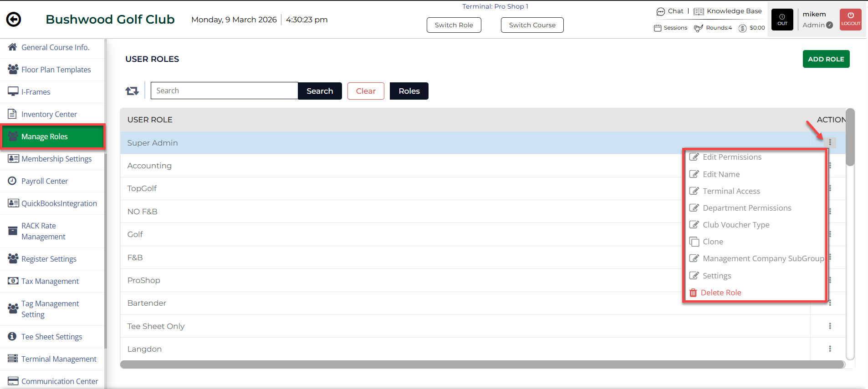Click the clock OUT button
868x389 pixels.
782,20
